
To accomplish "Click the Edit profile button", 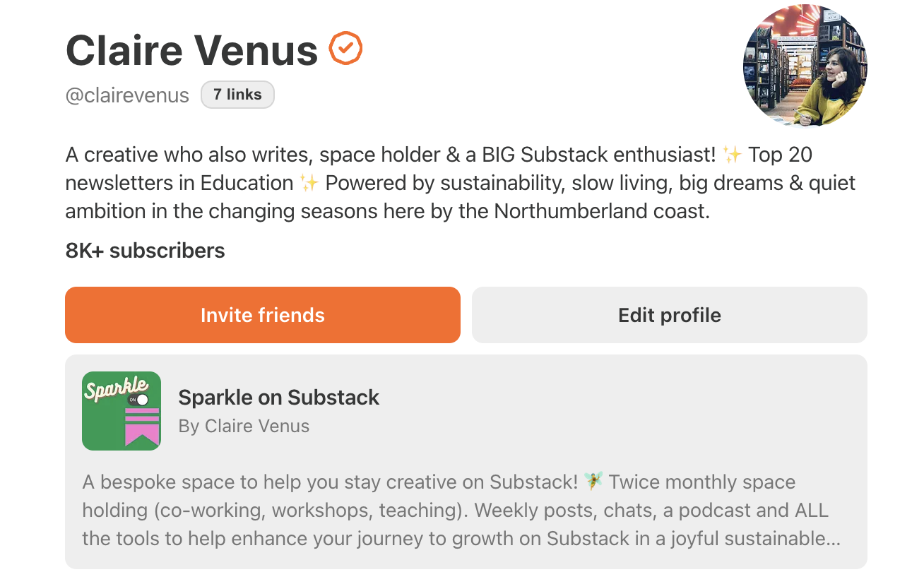I will tap(669, 315).
